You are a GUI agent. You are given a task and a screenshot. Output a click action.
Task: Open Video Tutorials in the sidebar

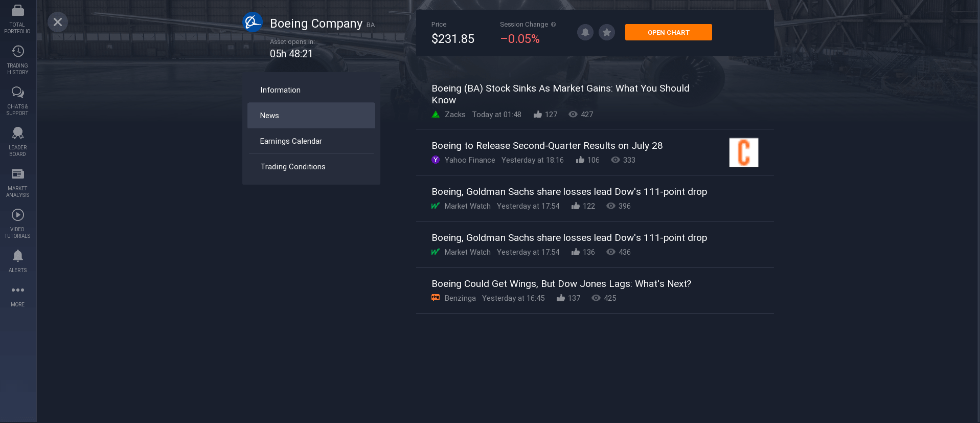click(17, 224)
